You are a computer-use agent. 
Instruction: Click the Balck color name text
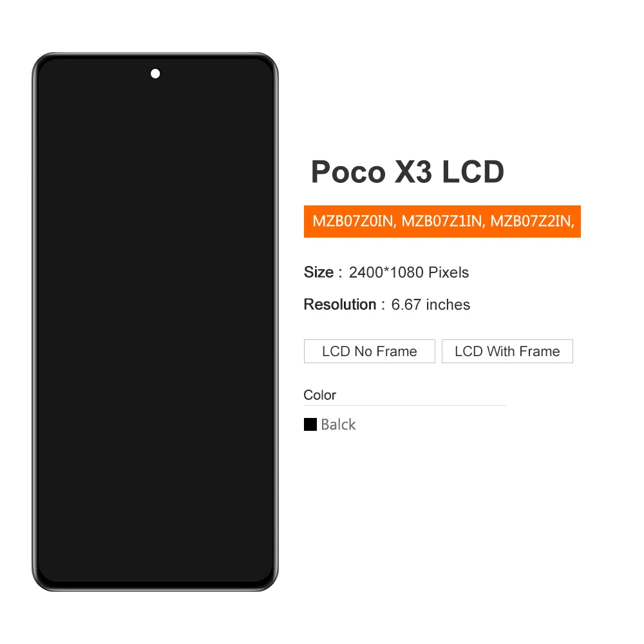[x=338, y=424]
